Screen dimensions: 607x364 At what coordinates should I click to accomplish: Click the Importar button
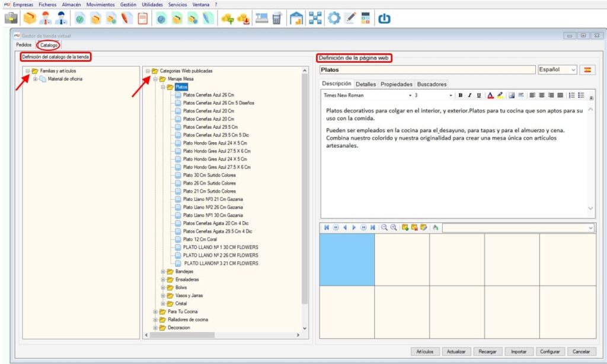coord(519,352)
